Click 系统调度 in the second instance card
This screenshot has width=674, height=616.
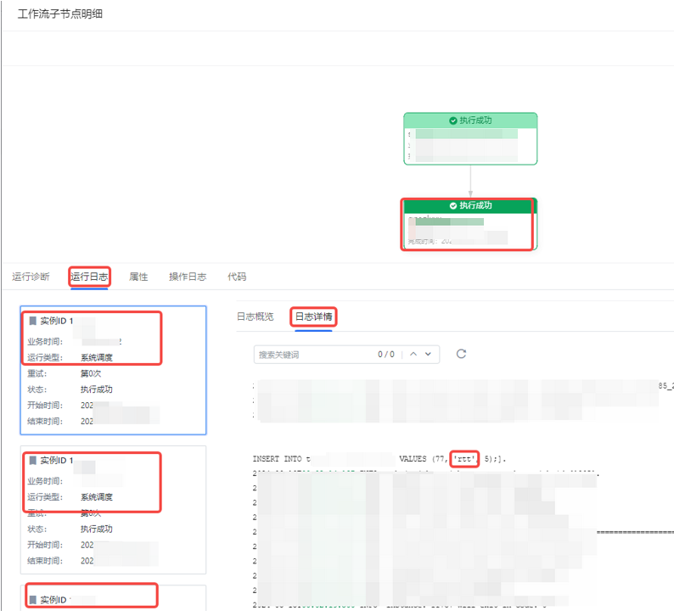coord(97,497)
